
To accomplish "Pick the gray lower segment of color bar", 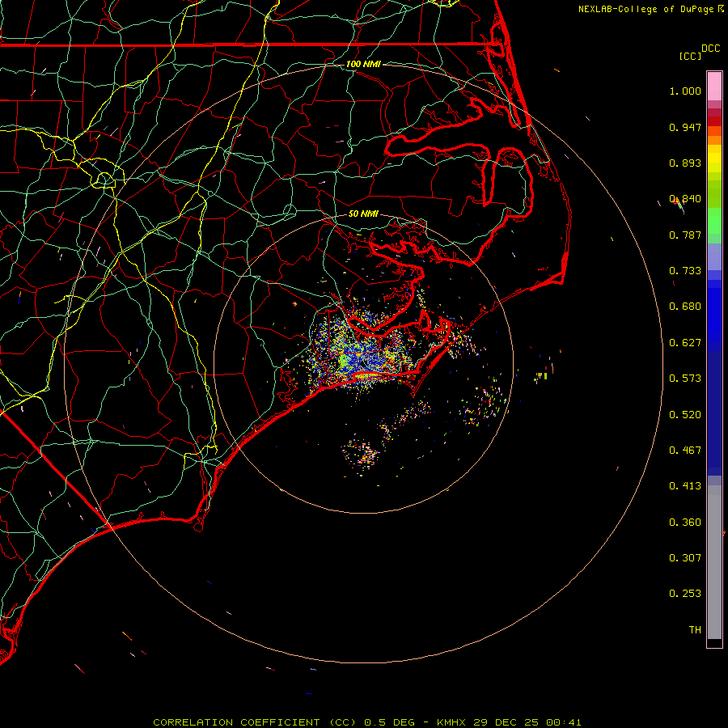I will coord(714,566).
